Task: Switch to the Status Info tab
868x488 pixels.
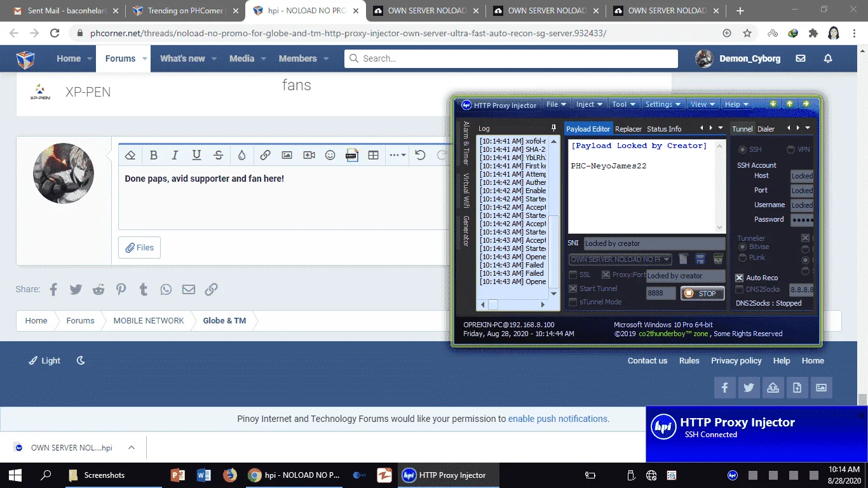Action: click(664, 129)
